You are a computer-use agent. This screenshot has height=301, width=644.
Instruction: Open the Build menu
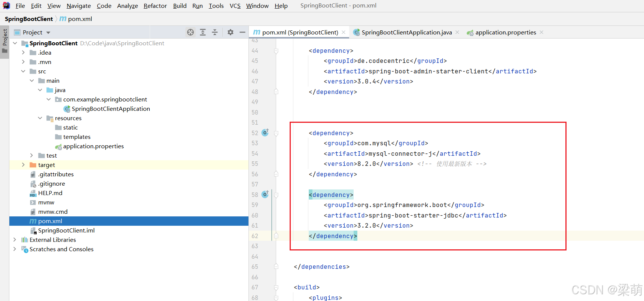click(x=180, y=6)
